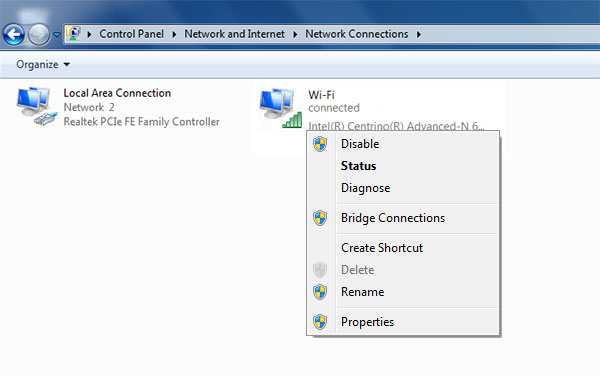Image resolution: width=600 pixels, height=376 pixels.
Task: Choose Create Shortcut in context menu
Action: point(403,248)
